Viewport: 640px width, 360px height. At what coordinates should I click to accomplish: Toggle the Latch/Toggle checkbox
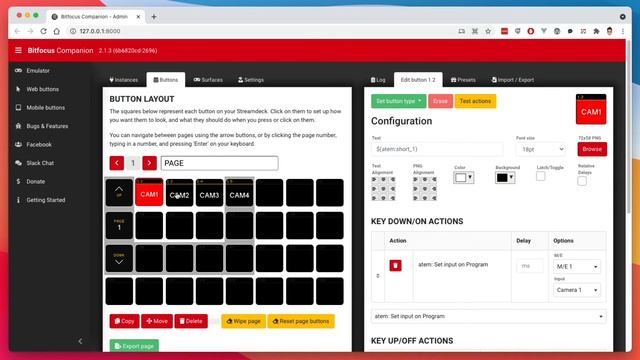(x=540, y=176)
